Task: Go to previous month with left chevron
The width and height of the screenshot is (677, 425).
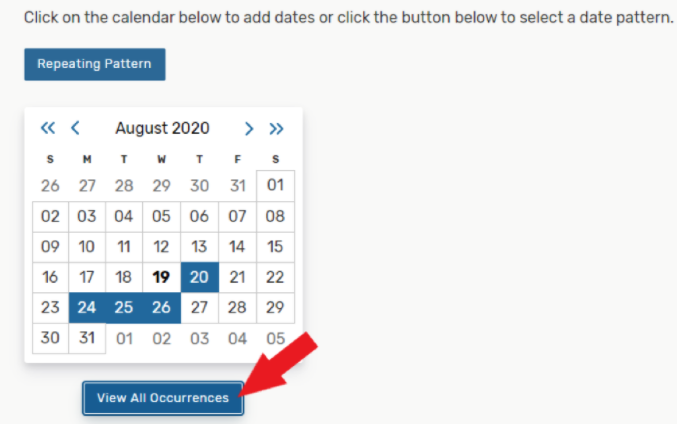Action: click(75, 128)
